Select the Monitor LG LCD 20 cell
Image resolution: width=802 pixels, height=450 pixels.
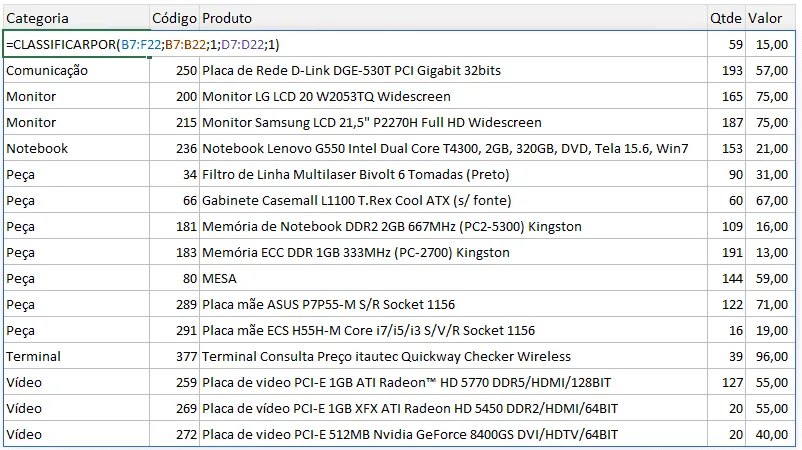pyautogui.click(x=453, y=96)
